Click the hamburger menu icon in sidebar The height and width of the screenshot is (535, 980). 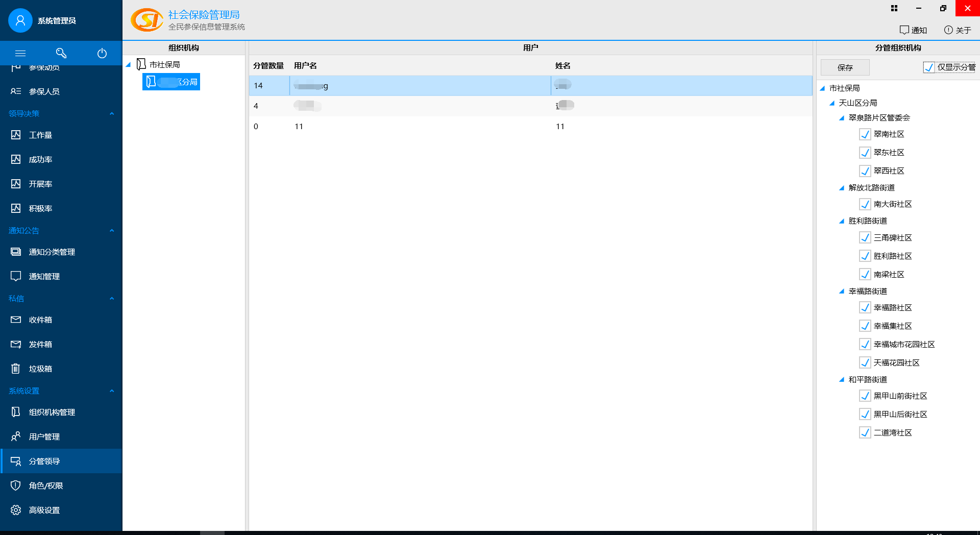(x=20, y=53)
